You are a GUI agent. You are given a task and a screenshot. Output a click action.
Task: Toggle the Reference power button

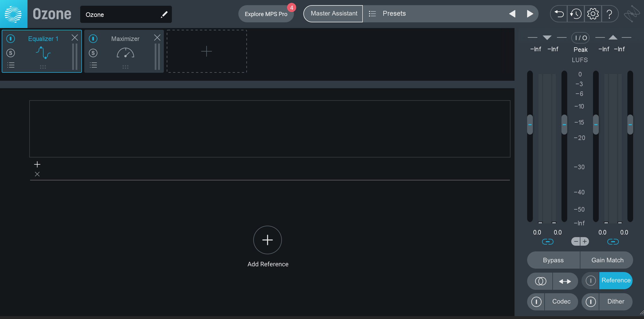pyautogui.click(x=590, y=281)
